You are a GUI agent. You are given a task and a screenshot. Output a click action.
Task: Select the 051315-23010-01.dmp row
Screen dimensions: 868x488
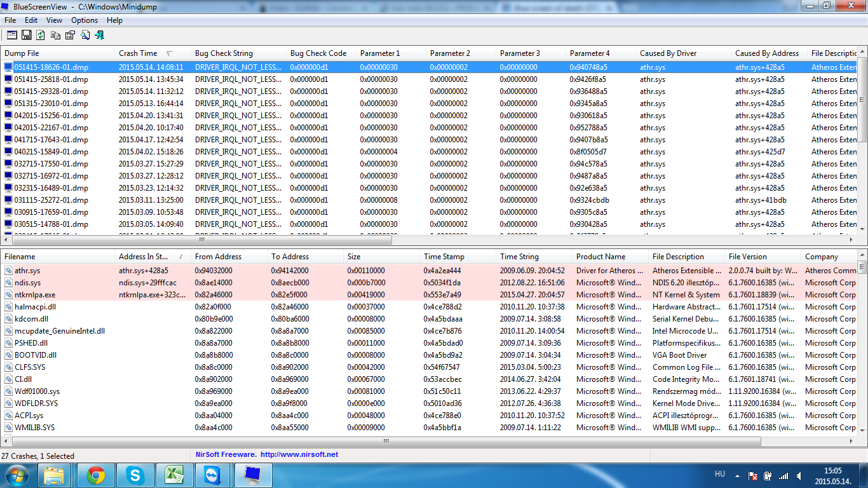429,104
